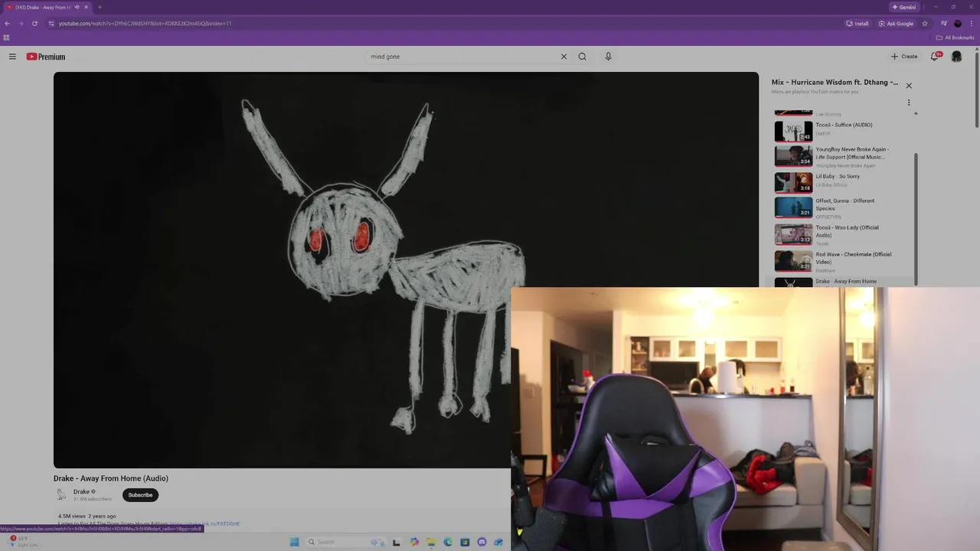Screen dimensions: 980x551
Task: Open the FATDSHE link in description
Action: (x=205, y=523)
